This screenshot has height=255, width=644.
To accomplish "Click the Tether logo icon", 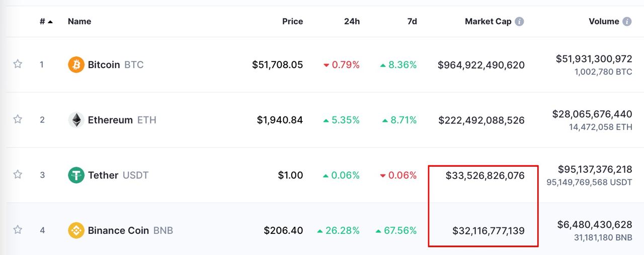I will (76, 175).
